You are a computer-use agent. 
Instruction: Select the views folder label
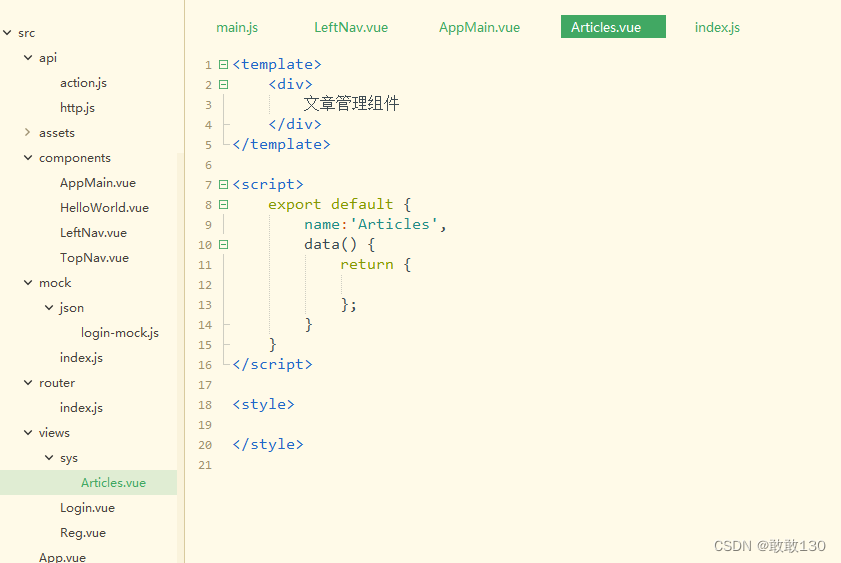(x=54, y=433)
